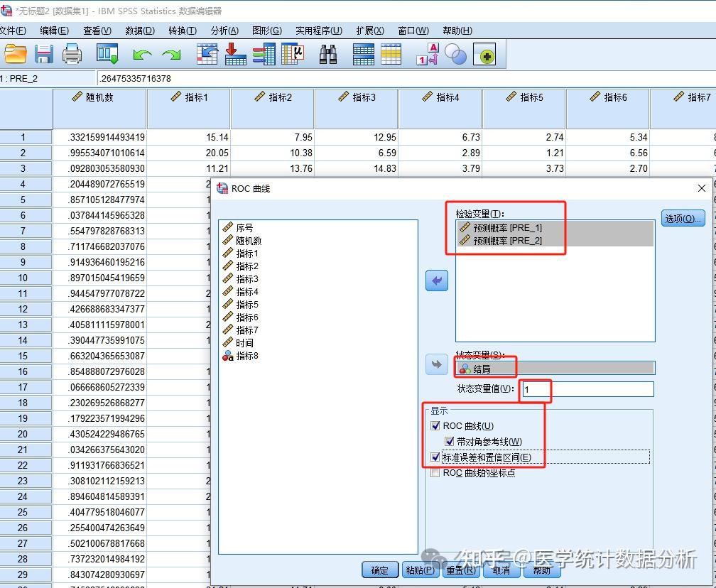Viewport: 716px width, 588px height.
Task: Select 指标1 in the dialog variable list
Action: click(240, 253)
